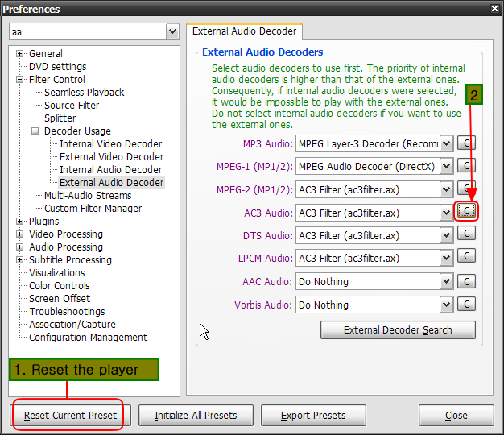Image resolution: width=504 pixels, height=435 pixels.
Task: Select Internal Video Decoder in the tree
Action: pyautogui.click(x=110, y=144)
